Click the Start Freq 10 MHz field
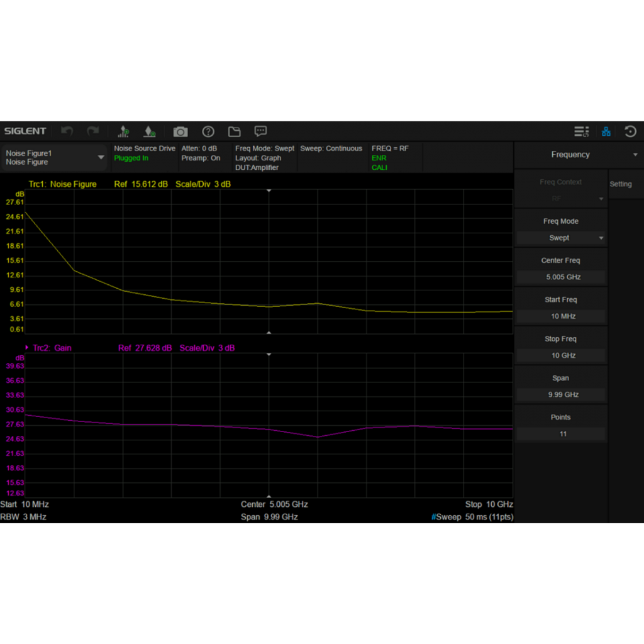644x644 pixels. click(560, 316)
